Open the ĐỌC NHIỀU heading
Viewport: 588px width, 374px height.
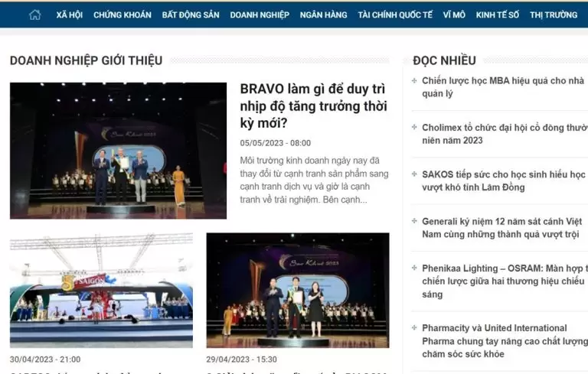[444, 60]
